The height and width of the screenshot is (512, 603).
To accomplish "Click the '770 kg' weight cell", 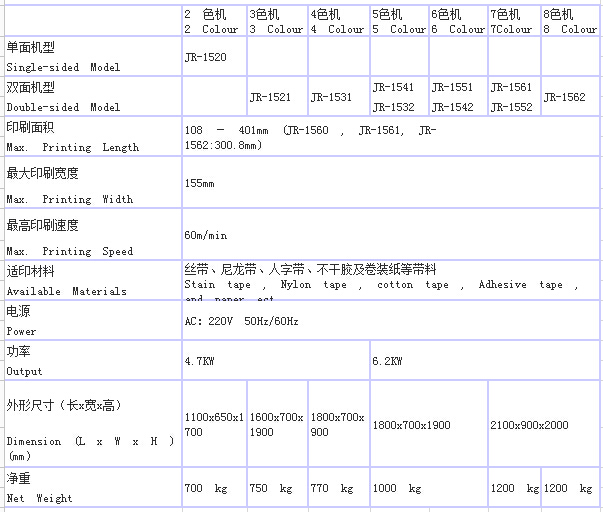I will point(339,487).
